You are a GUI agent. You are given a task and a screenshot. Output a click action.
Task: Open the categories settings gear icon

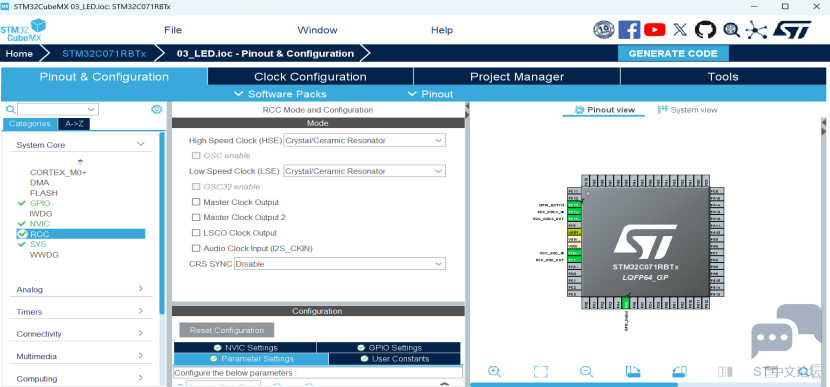156,110
